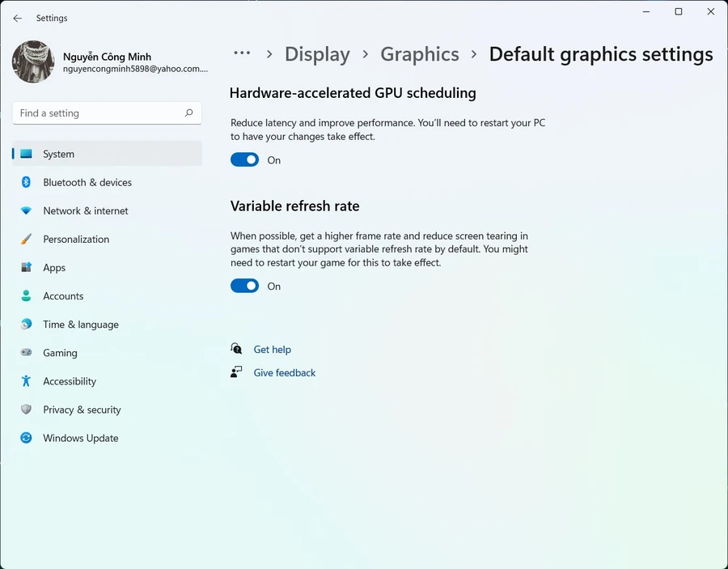The width and height of the screenshot is (728, 569).
Task: Maximize the Settings window
Action: 679,11
